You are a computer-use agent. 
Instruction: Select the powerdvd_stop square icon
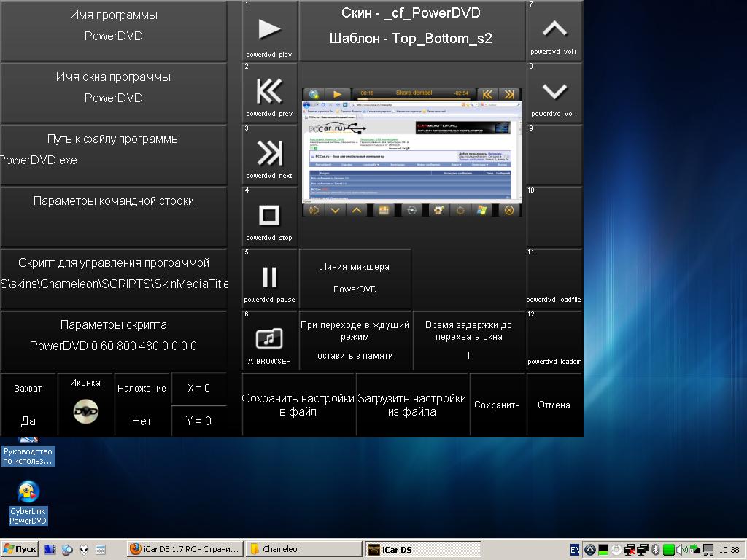[x=269, y=216]
